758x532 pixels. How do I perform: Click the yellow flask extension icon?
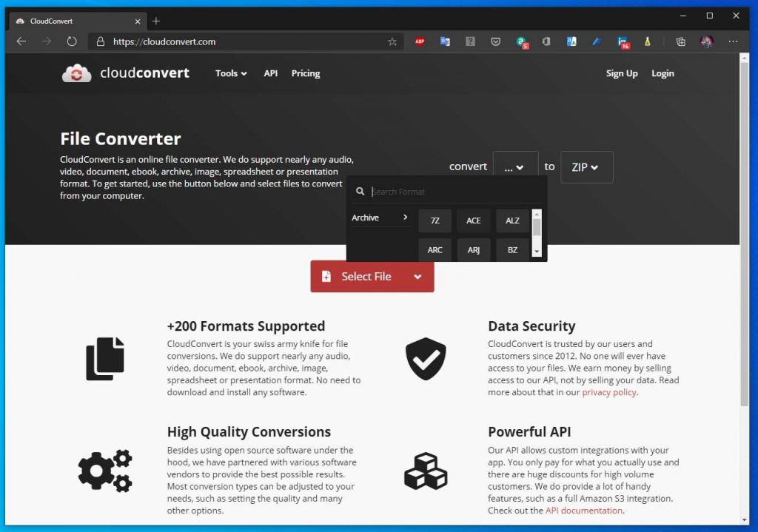pos(647,41)
